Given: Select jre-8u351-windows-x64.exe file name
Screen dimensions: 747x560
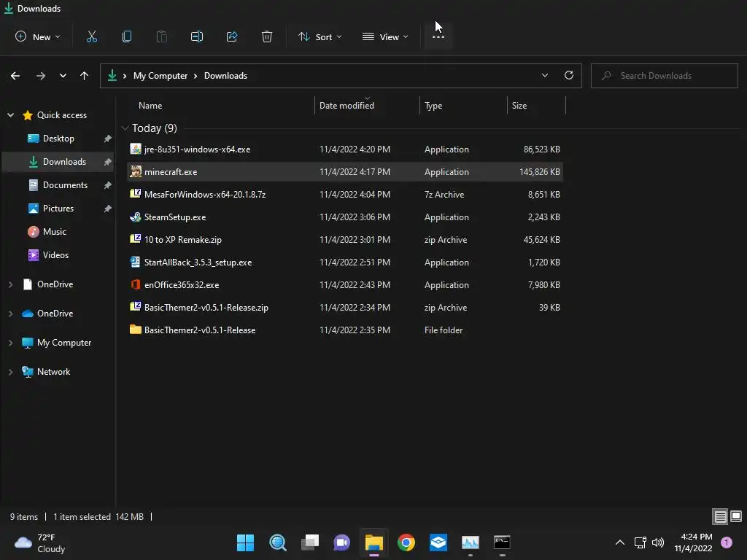Looking at the screenshot, I should (197, 149).
